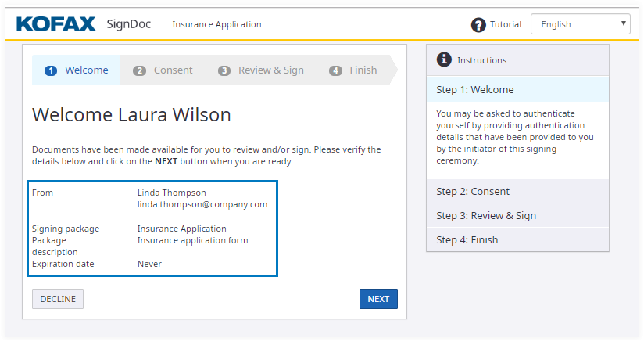Click step 3 number badge for Review
The image size is (644, 342).
[224, 70]
